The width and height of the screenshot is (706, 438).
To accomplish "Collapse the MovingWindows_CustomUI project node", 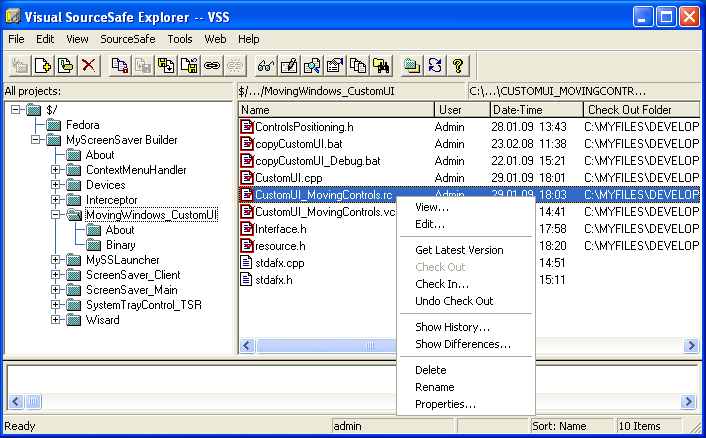I will point(55,215).
